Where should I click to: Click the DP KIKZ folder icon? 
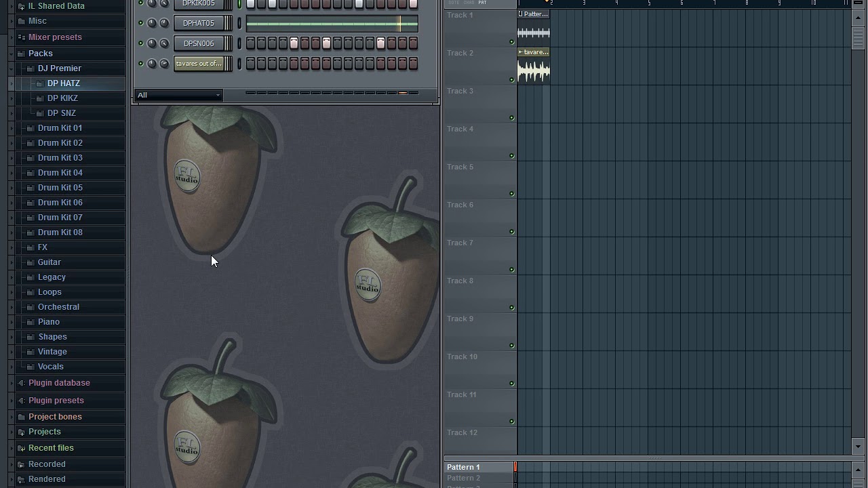pyautogui.click(x=40, y=98)
